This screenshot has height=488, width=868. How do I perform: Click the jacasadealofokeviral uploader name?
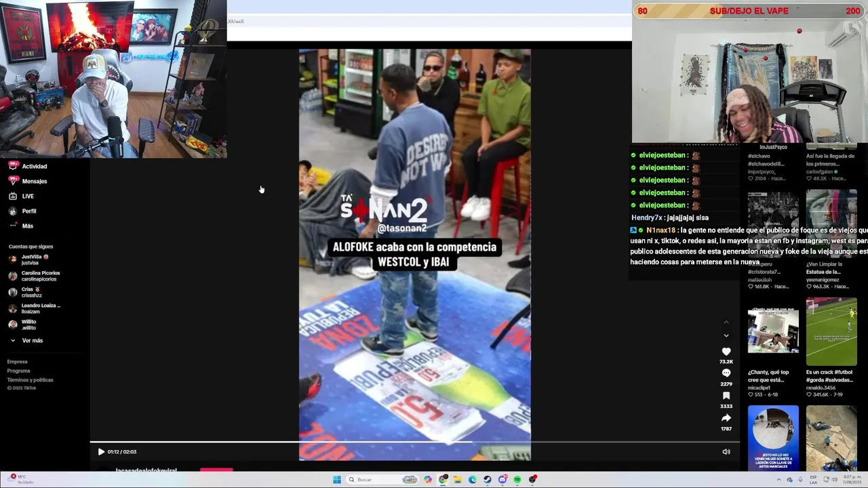coord(146,470)
